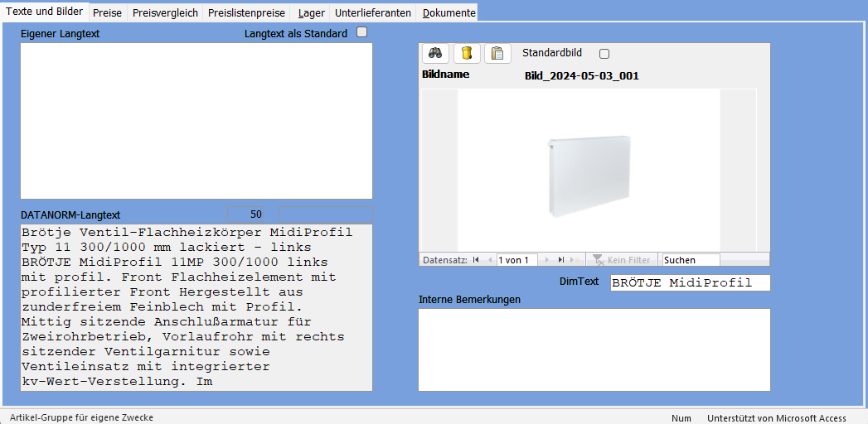Open the Unterlieferanten tab

[372, 13]
